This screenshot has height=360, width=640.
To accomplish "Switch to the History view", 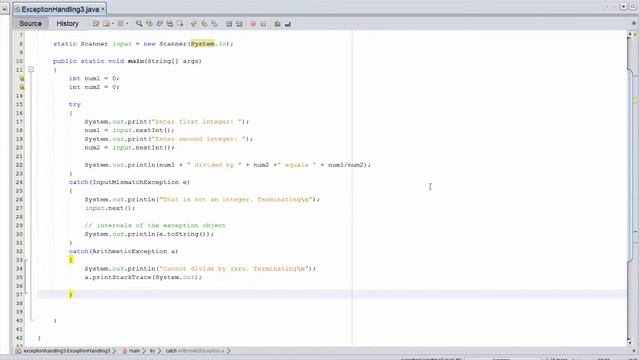I will 67,24.
